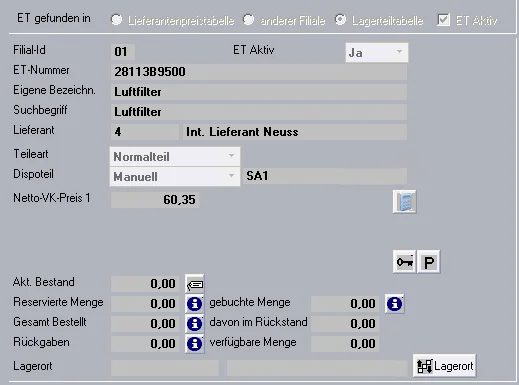This screenshot has width=519, height=385.
Task: Click gebuchte Menge value field
Action: pos(345,304)
